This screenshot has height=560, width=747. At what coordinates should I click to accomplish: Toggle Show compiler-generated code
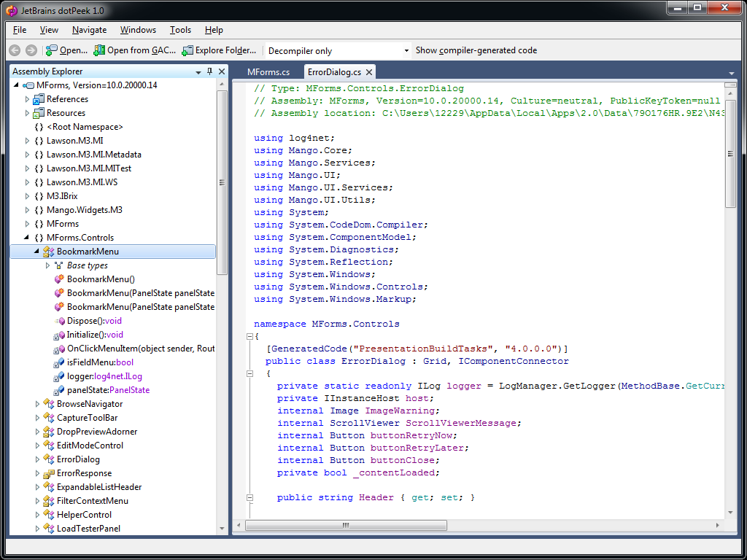click(x=476, y=50)
